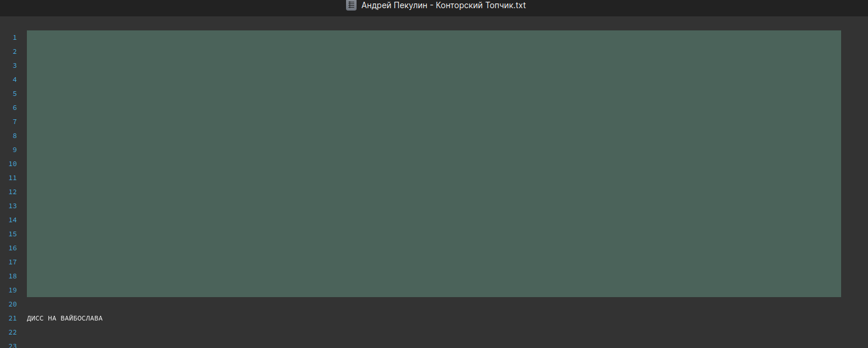The width and height of the screenshot is (868, 348).
Task: Click line number 21 in the gutter
Action: pos(13,318)
